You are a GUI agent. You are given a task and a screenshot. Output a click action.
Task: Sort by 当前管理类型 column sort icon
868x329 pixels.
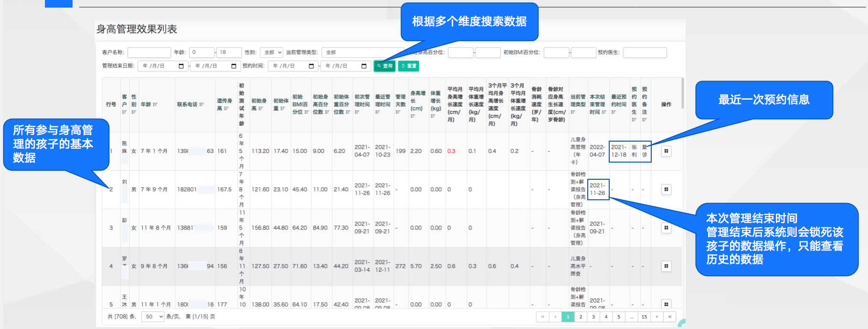tap(573, 112)
